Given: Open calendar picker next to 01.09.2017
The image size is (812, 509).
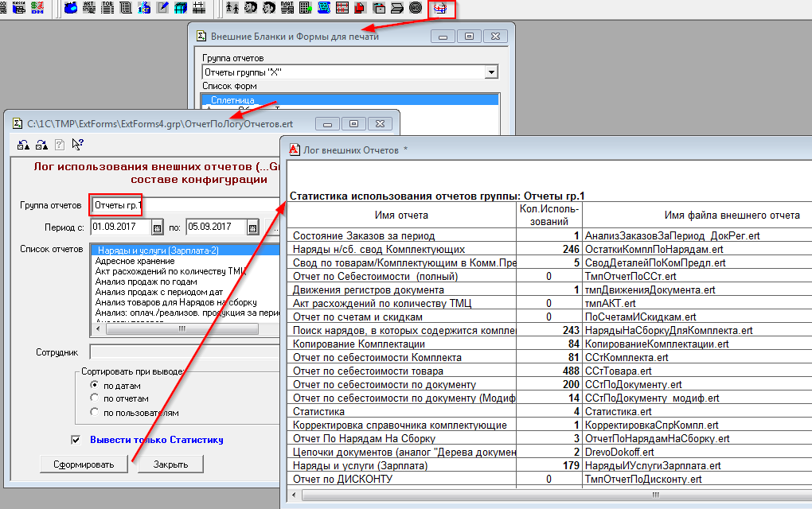Looking at the screenshot, I should click(x=158, y=227).
